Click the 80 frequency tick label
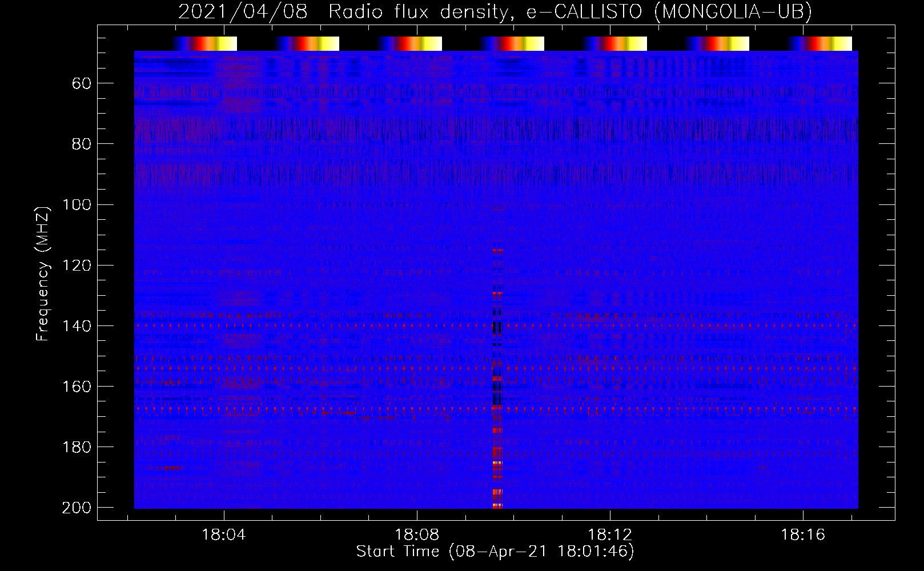924x571 pixels. click(x=81, y=144)
